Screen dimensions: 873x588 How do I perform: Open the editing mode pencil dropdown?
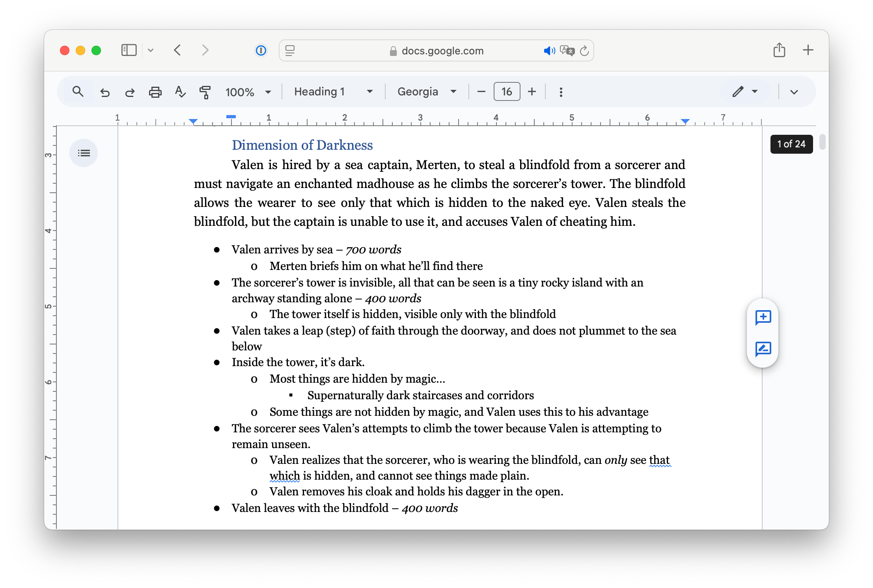click(745, 92)
